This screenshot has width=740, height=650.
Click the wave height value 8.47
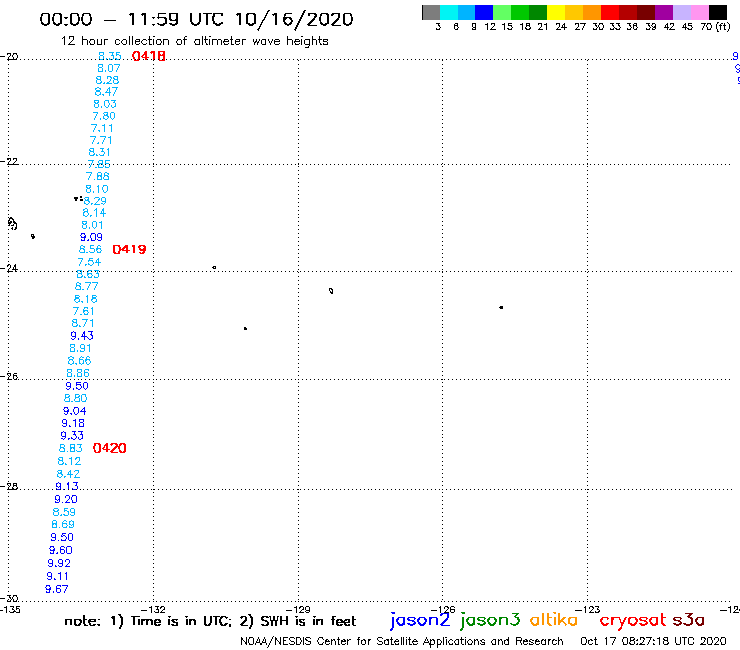(x=106, y=92)
